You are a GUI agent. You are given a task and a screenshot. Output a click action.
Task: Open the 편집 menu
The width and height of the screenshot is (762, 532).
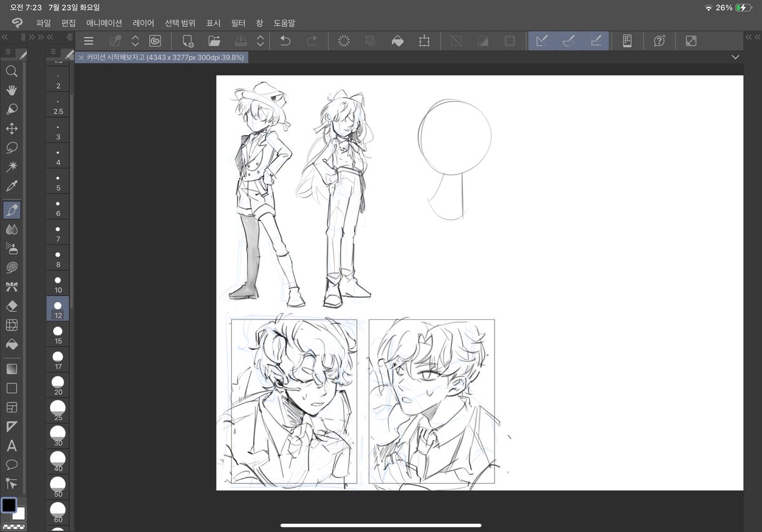pyautogui.click(x=69, y=23)
